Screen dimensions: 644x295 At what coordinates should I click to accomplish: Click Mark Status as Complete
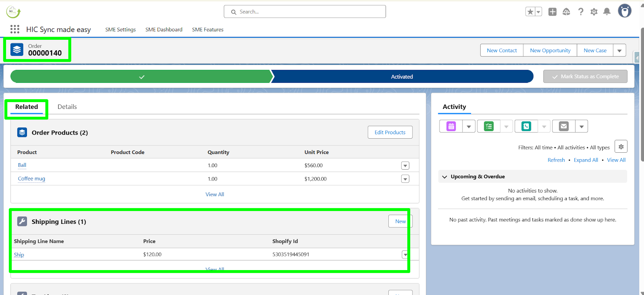[x=585, y=76]
